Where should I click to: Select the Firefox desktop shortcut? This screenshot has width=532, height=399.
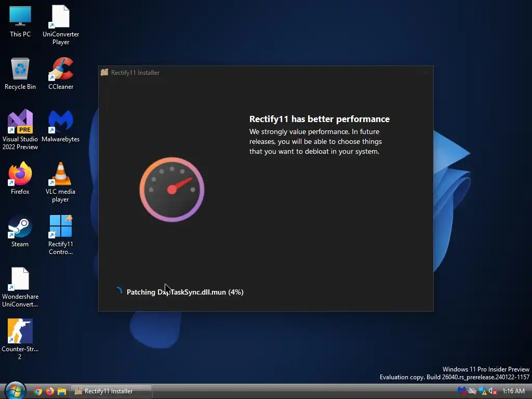(x=20, y=179)
